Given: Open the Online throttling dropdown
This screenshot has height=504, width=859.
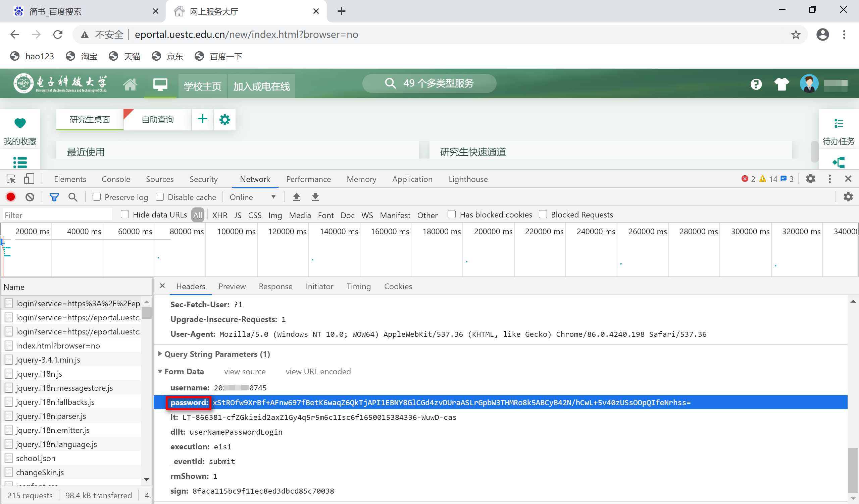Looking at the screenshot, I should [252, 197].
